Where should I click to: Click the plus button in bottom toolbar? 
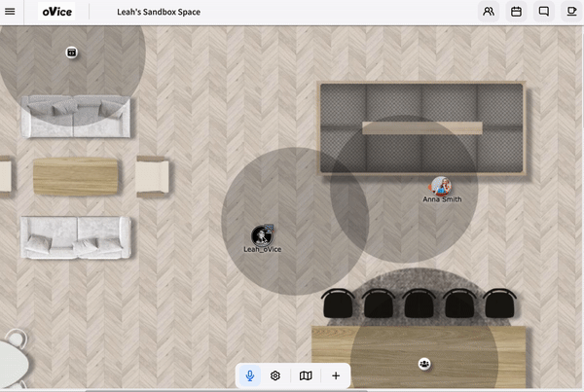pyautogui.click(x=336, y=375)
